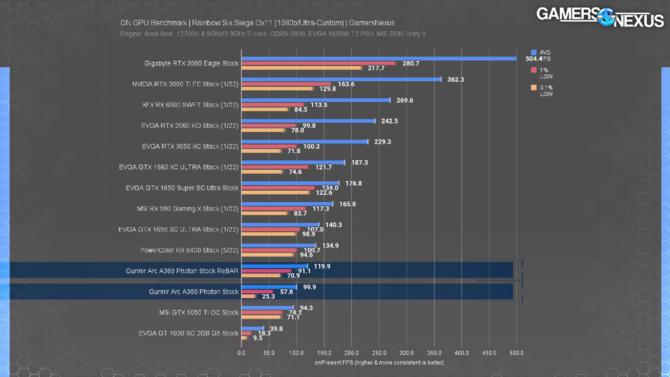Image resolution: width=670 pixels, height=377 pixels.
Task: Click the '280.7' 1% low value
Action: coord(411,63)
